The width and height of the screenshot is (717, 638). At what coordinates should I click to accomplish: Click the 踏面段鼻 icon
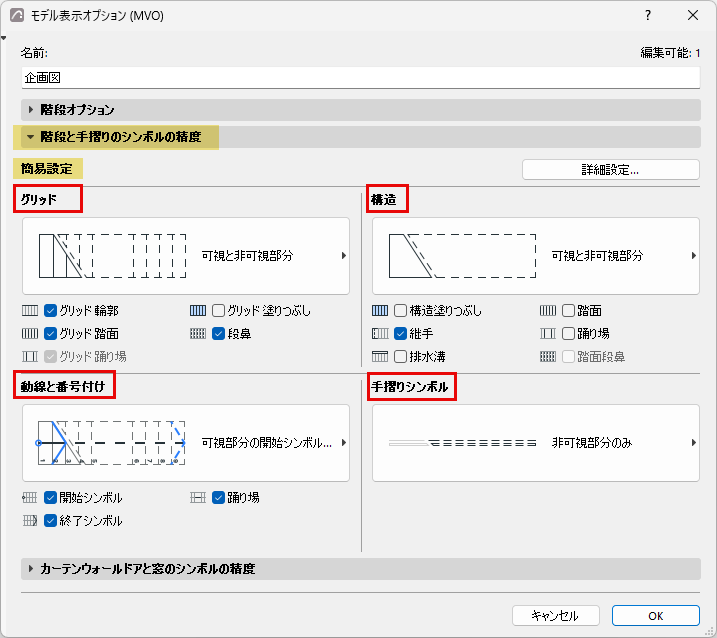tap(548, 356)
